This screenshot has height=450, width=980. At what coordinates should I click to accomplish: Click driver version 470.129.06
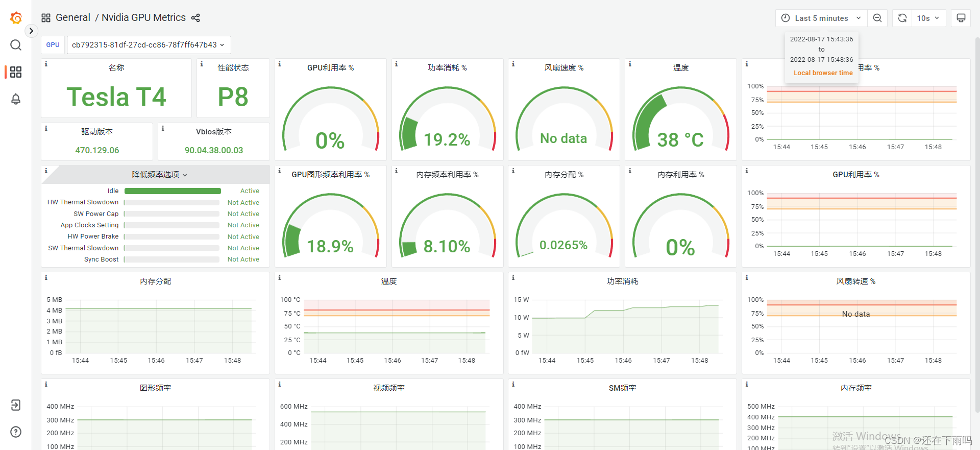click(97, 150)
